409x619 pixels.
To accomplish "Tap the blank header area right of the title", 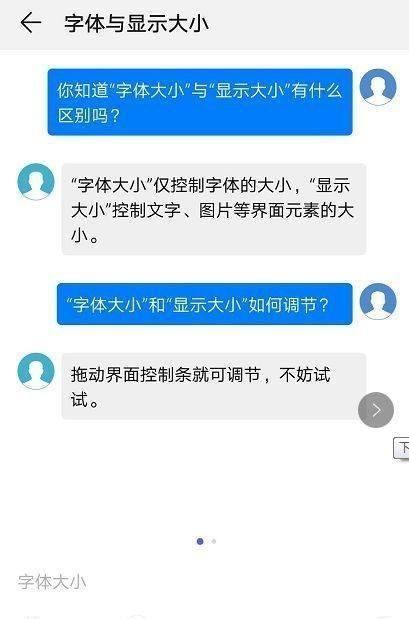I will tap(308, 24).
